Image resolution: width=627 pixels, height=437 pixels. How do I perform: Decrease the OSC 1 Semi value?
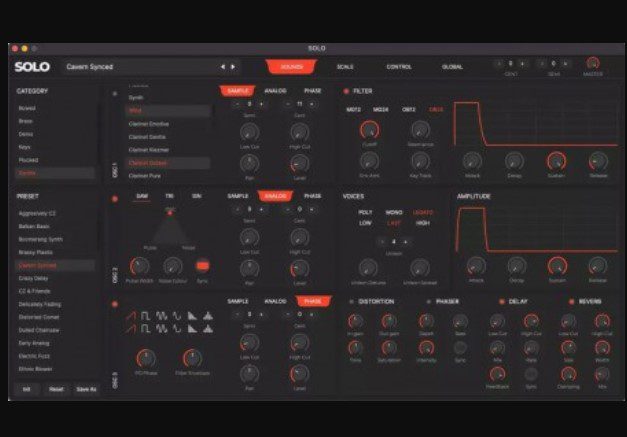238,104
